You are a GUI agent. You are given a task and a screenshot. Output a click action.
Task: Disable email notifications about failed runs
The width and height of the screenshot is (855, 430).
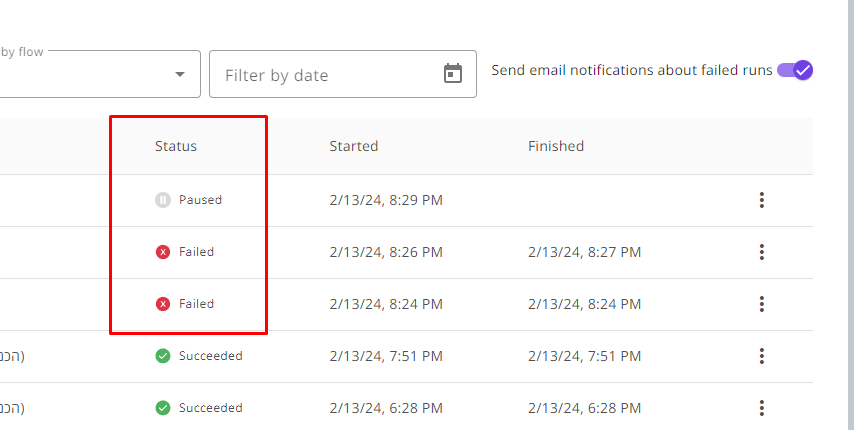click(795, 70)
